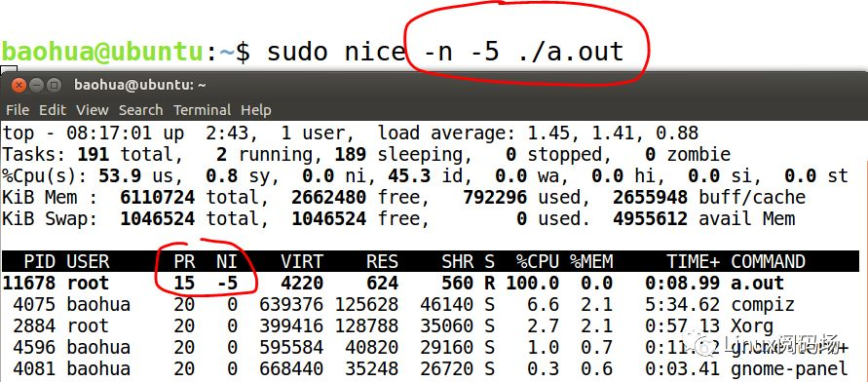Click PID 2884 in process list

click(34, 325)
